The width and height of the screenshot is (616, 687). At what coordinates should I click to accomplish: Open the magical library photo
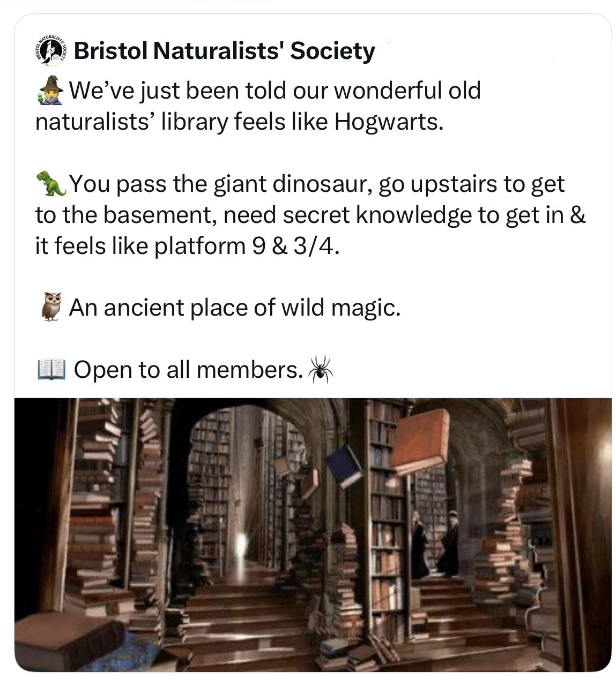[x=313, y=534]
